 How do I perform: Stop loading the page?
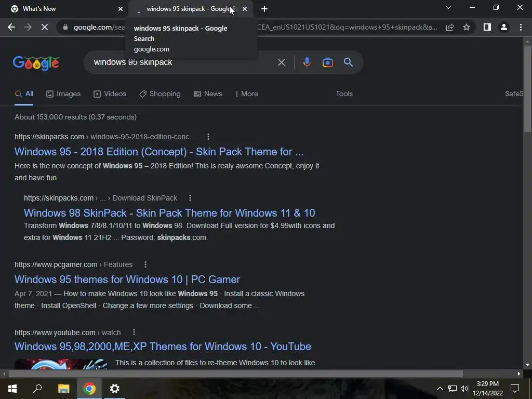(x=45, y=27)
